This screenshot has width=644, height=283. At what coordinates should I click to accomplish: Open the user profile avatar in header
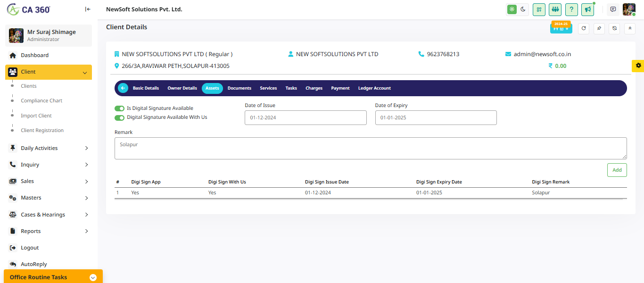629,9
